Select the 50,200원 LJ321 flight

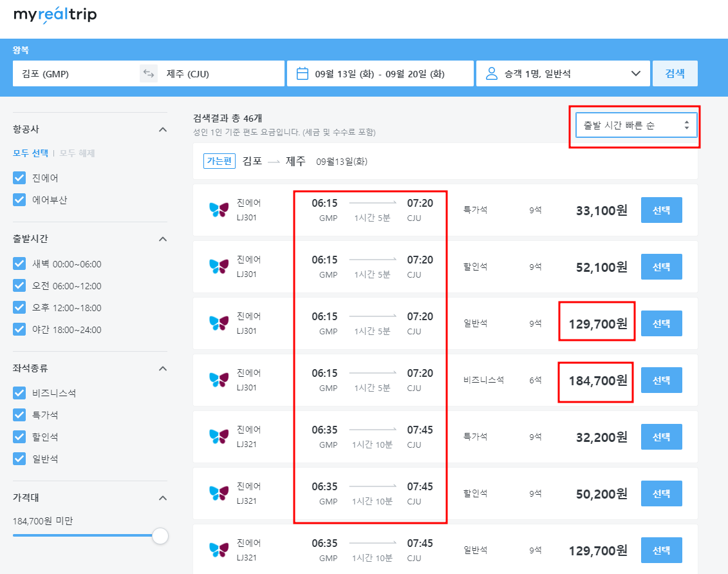[661, 493]
